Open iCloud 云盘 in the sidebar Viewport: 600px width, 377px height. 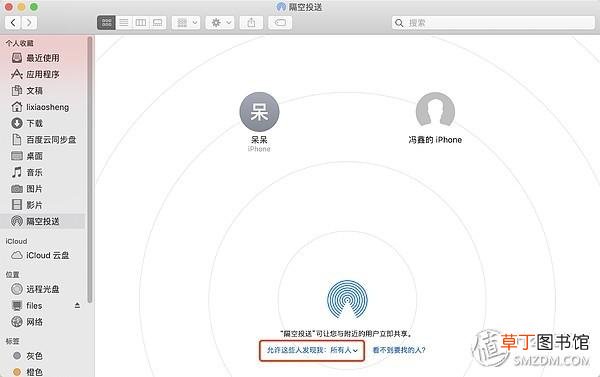pos(42,255)
